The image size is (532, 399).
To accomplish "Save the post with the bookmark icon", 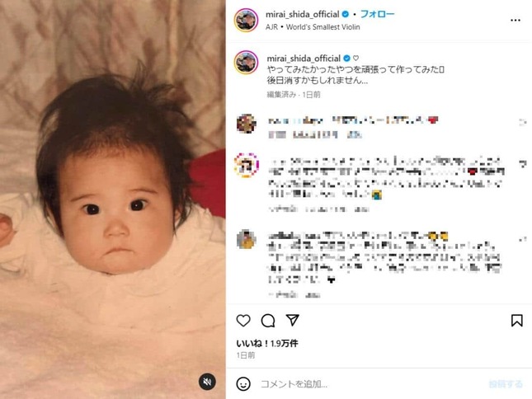I will click(516, 321).
